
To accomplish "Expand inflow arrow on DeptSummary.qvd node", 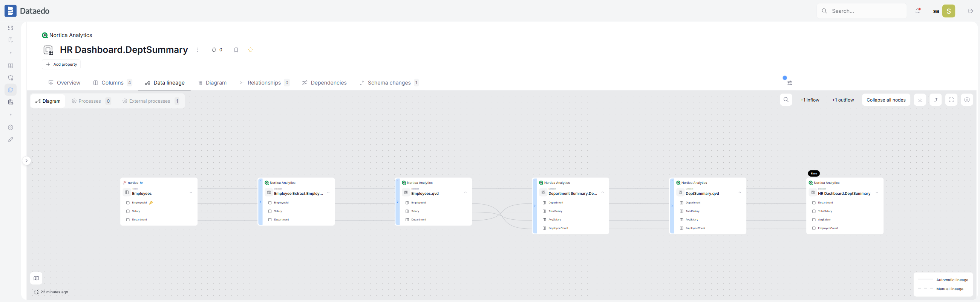I will point(672,206).
